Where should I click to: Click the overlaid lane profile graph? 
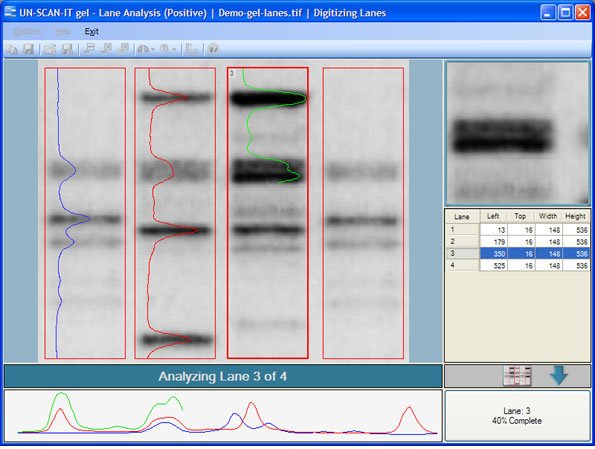tap(223, 415)
